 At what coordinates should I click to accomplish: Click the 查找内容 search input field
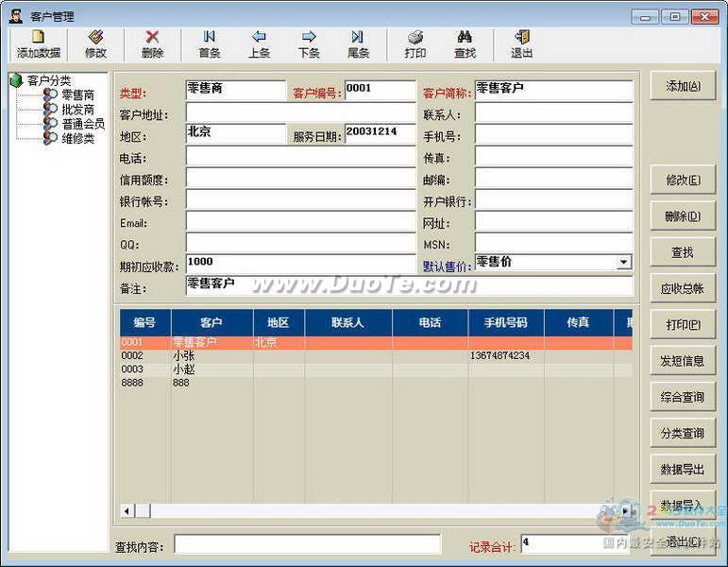coord(307,544)
